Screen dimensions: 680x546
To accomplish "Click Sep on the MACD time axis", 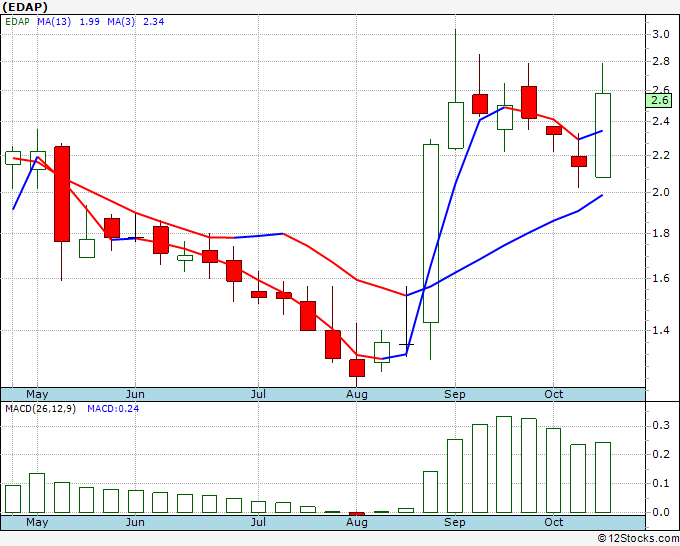I will click(454, 522).
